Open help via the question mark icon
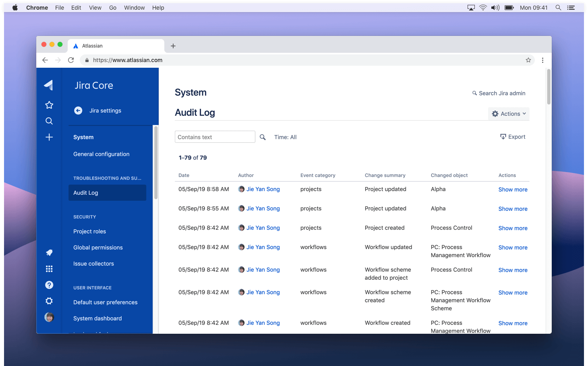 [x=49, y=285]
